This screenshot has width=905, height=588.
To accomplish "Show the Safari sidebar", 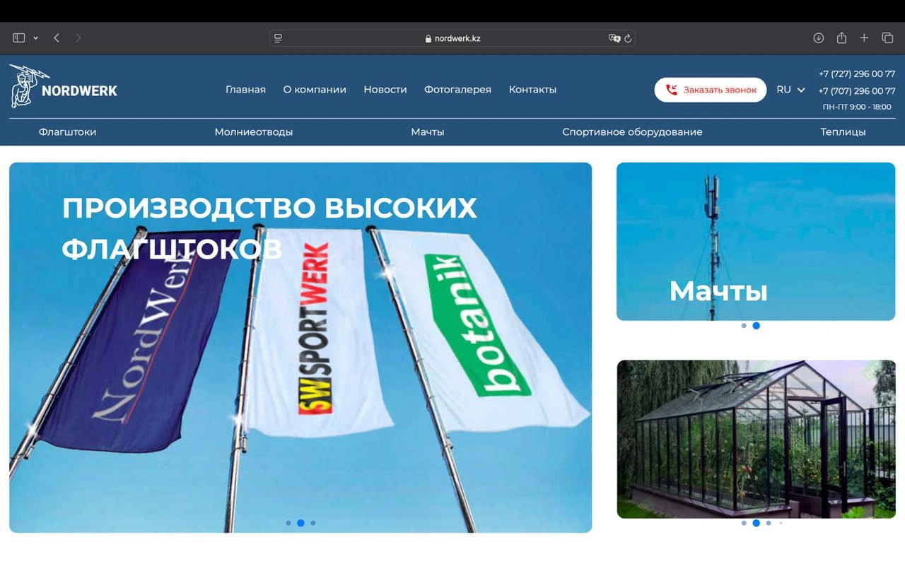I will [x=19, y=38].
